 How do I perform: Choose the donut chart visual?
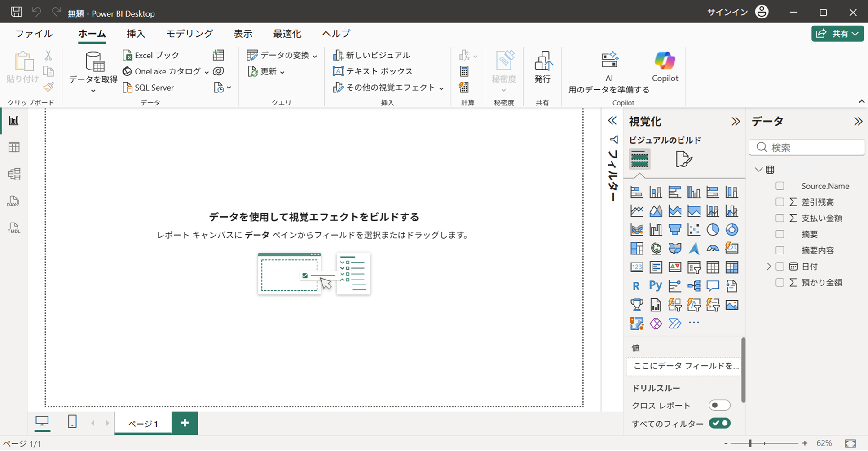[x=731, y=229]
